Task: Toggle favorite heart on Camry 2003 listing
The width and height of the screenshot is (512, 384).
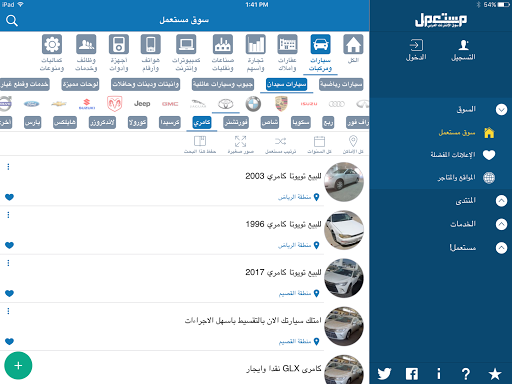Action: (9, 197)
